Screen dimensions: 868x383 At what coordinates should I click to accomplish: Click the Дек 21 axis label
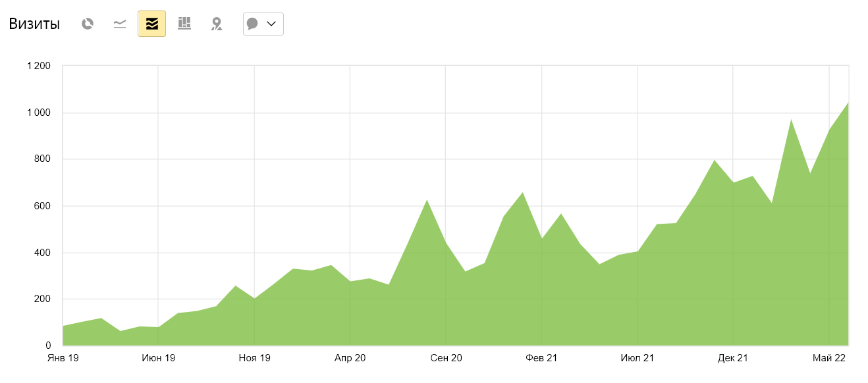(734, 358)
